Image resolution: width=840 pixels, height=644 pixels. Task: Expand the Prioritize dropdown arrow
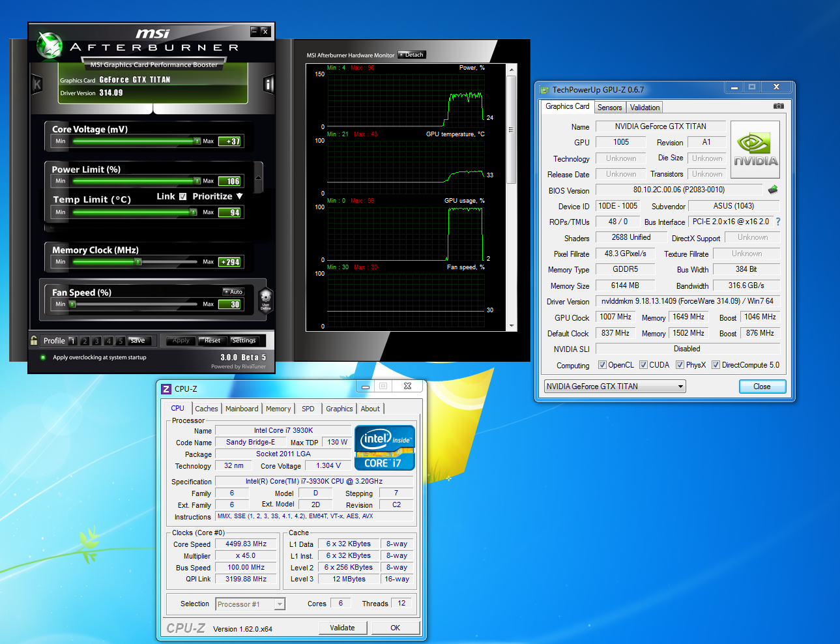click(239, 196)
